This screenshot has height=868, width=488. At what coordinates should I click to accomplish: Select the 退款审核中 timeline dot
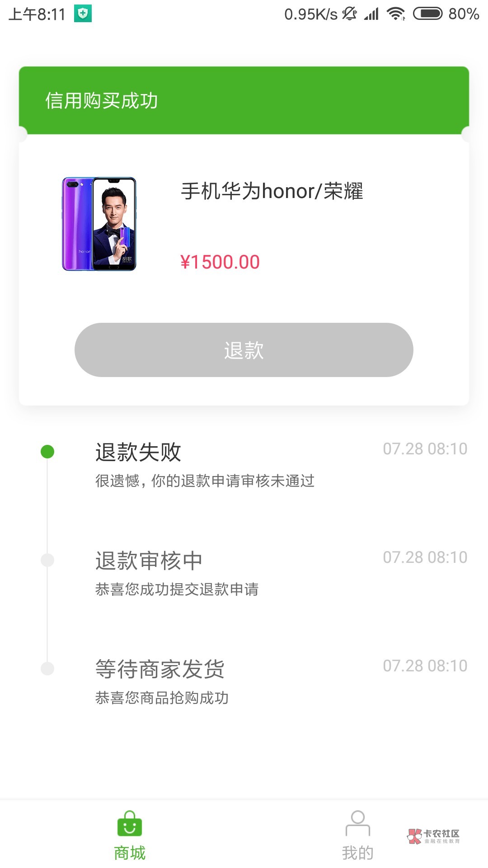(47, 560)
